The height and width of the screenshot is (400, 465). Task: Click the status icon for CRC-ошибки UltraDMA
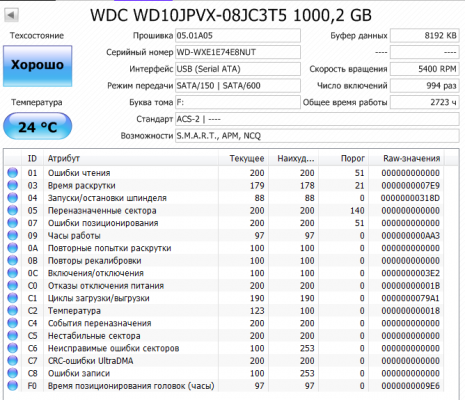13,361
